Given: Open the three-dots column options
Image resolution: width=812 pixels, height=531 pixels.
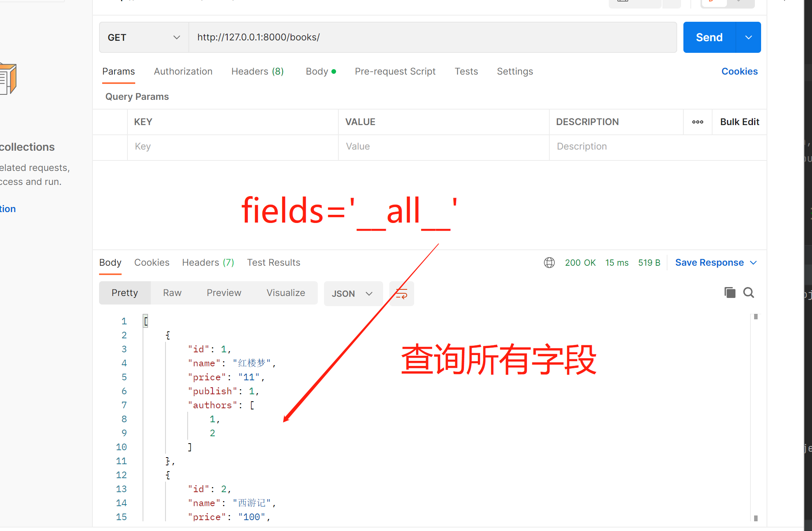Looking at the screenshot, I should [x=697, y=122].
